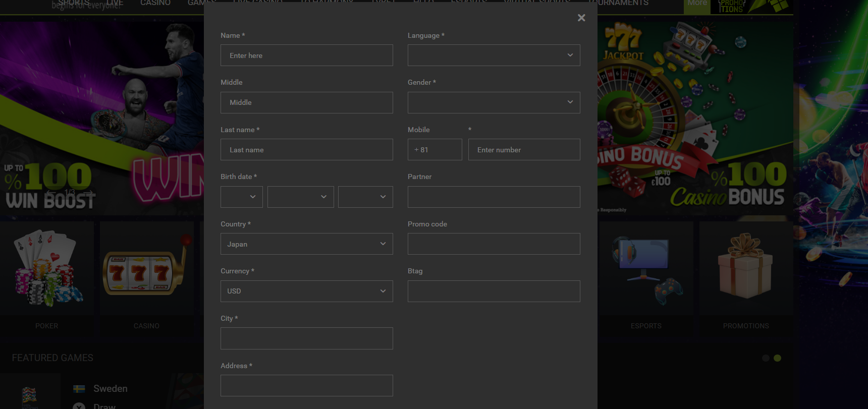Click the Promo code input field
The height and width of the screenshot is (409, 868).
pos(494,244)
